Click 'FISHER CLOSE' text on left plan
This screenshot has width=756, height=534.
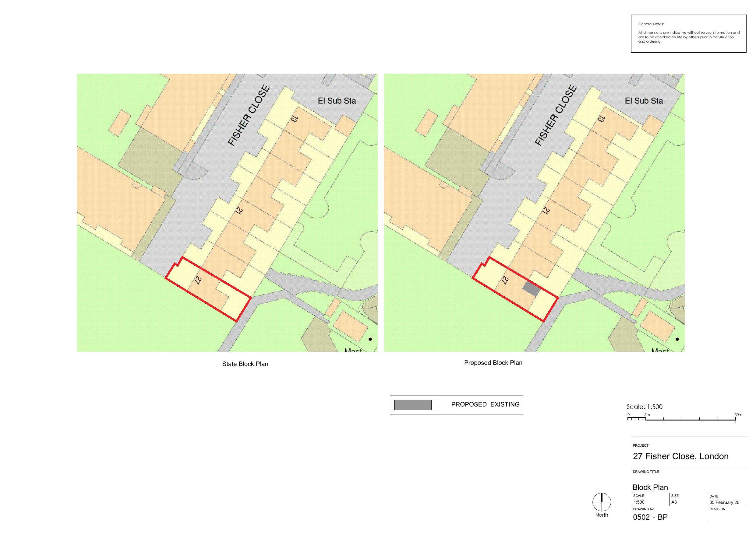(249, 116)
